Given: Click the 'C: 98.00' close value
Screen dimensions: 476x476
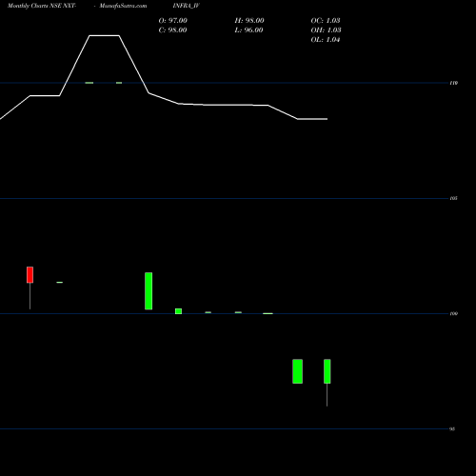Looking at the screenshot, I should click(172, 30).
